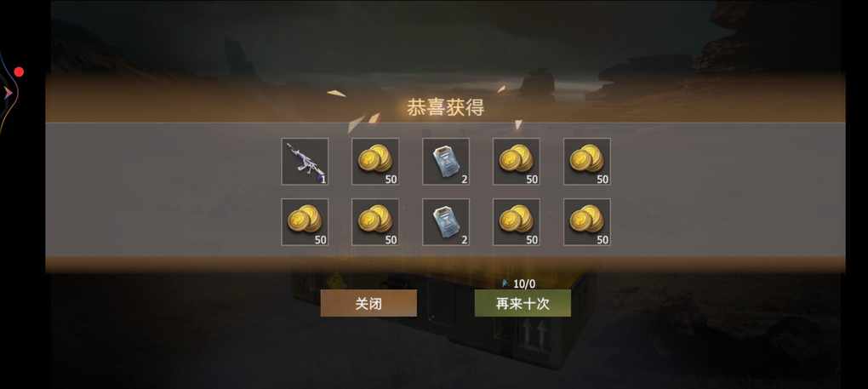Tap the 恭喜获得 congratulations title

click(x=446, y=107)
